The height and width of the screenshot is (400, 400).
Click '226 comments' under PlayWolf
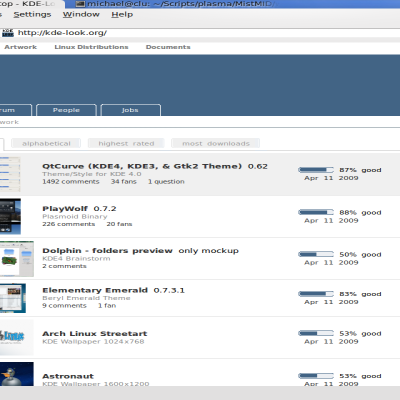coord(69,224)
